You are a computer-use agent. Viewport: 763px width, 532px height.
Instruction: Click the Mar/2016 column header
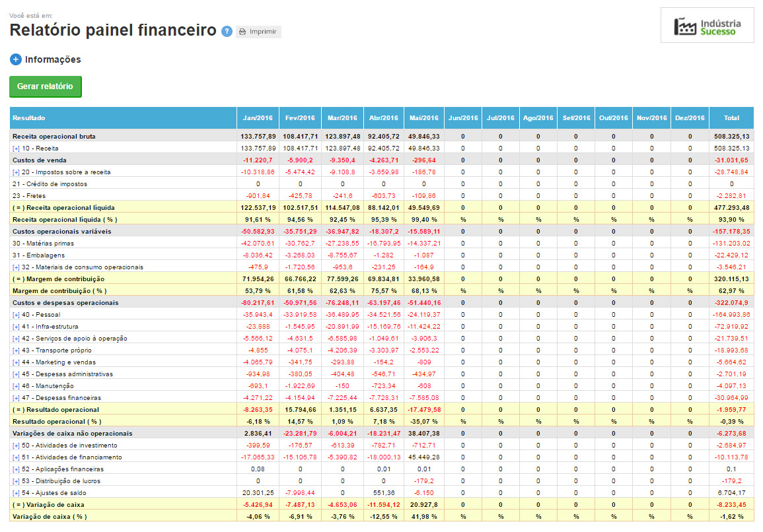(343, 118)
